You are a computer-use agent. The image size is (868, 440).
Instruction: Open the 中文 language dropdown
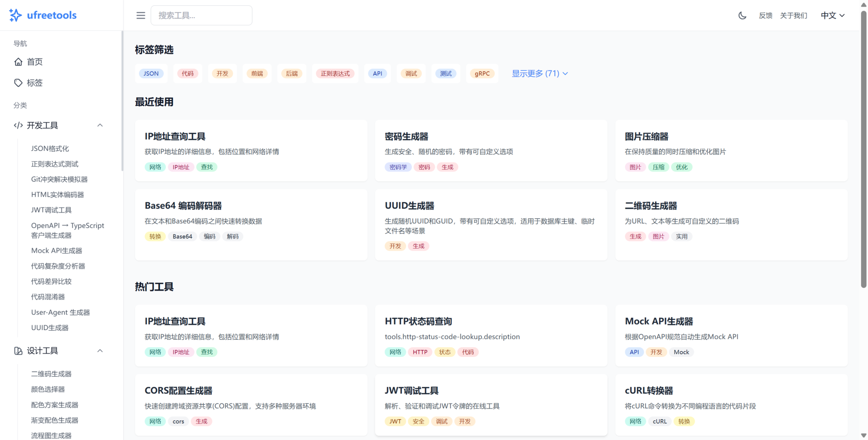[832, 15]
